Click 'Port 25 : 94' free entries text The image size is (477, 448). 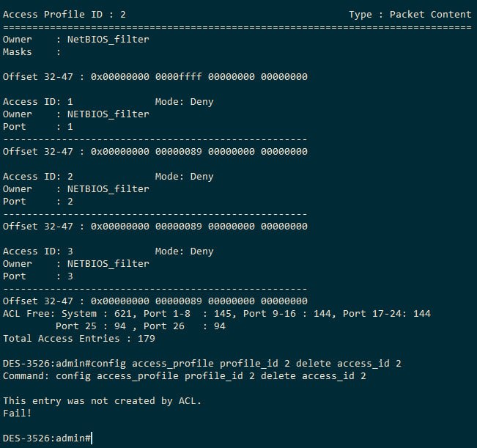(x=91, y=326)
